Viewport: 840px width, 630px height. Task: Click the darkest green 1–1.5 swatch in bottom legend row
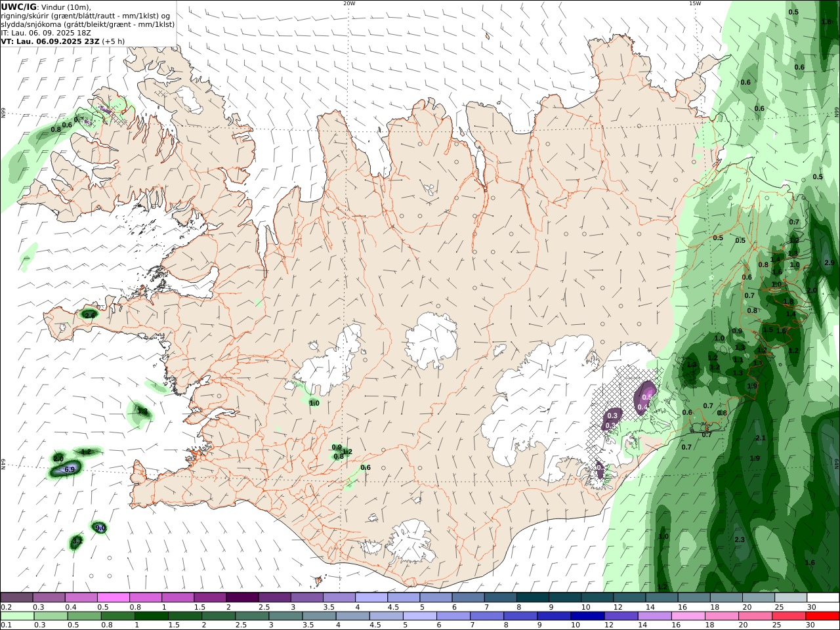pyautogui.click(x=152, y=616)
